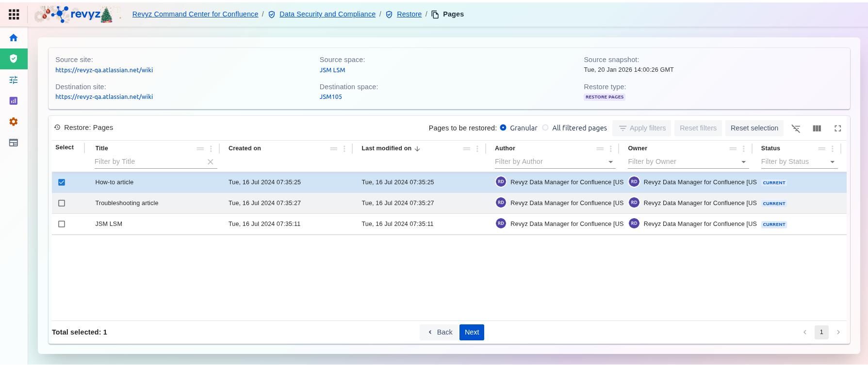Image resolution: width=868 pixels, height=368 pixels.
Task: Open the Data Security and Compliance breadcrumb
Action: pyautogui.click(x=327, y=14)
